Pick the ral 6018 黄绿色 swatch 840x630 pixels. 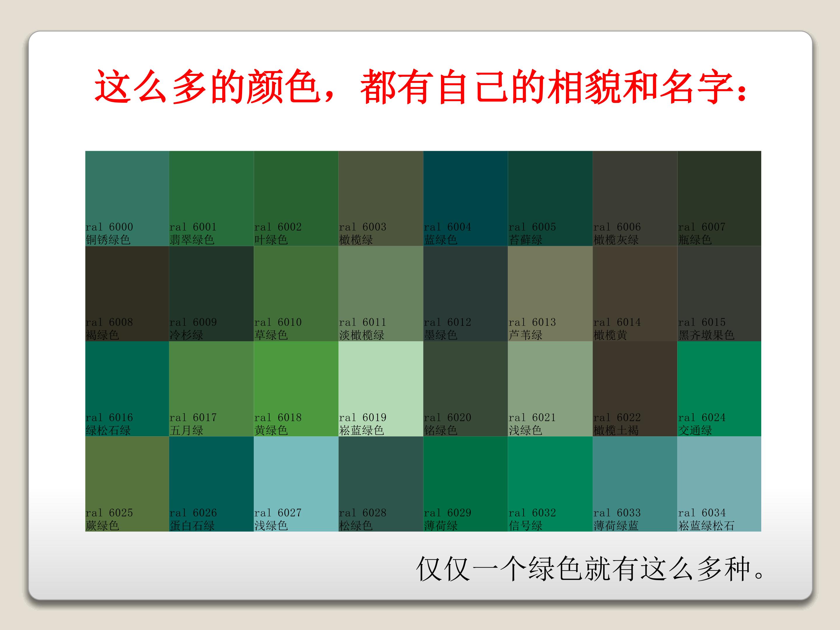click(296, 389)
